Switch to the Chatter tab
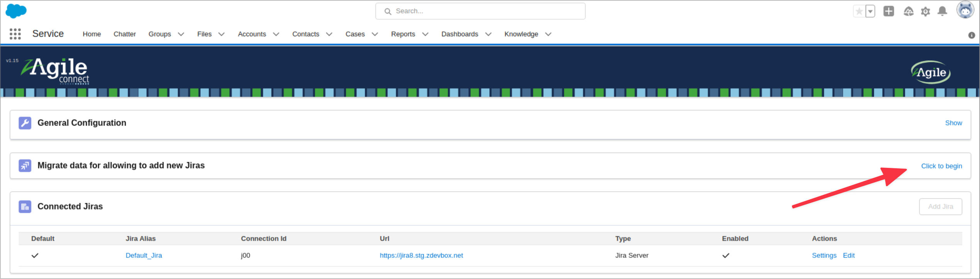The width and height of the screenshot is (980, 279). [x=124, y=34]
